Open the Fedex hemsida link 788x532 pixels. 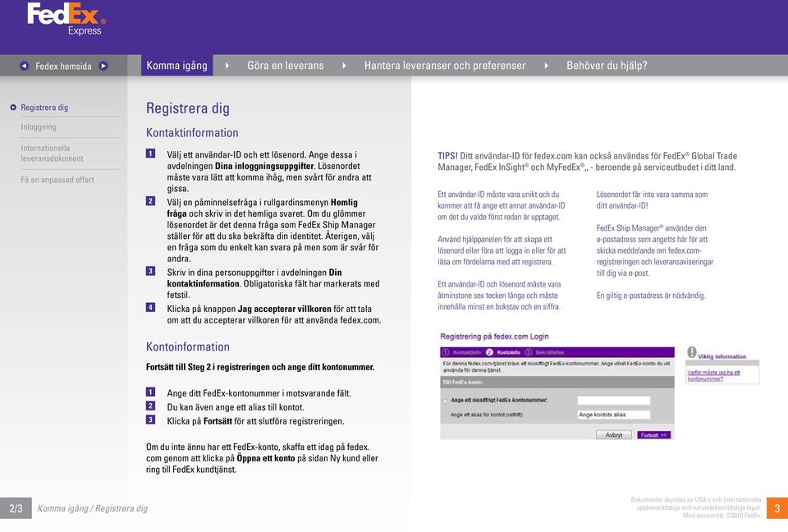point(63,66)
